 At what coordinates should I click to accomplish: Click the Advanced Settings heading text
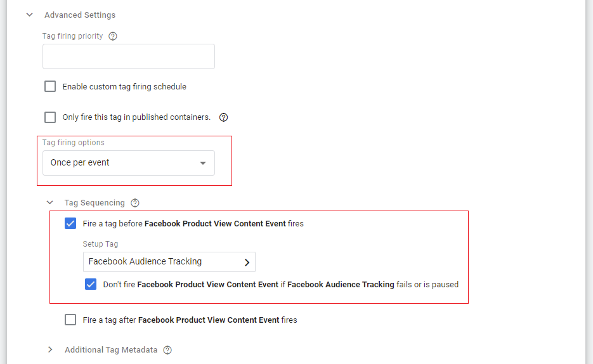[80, 15]
